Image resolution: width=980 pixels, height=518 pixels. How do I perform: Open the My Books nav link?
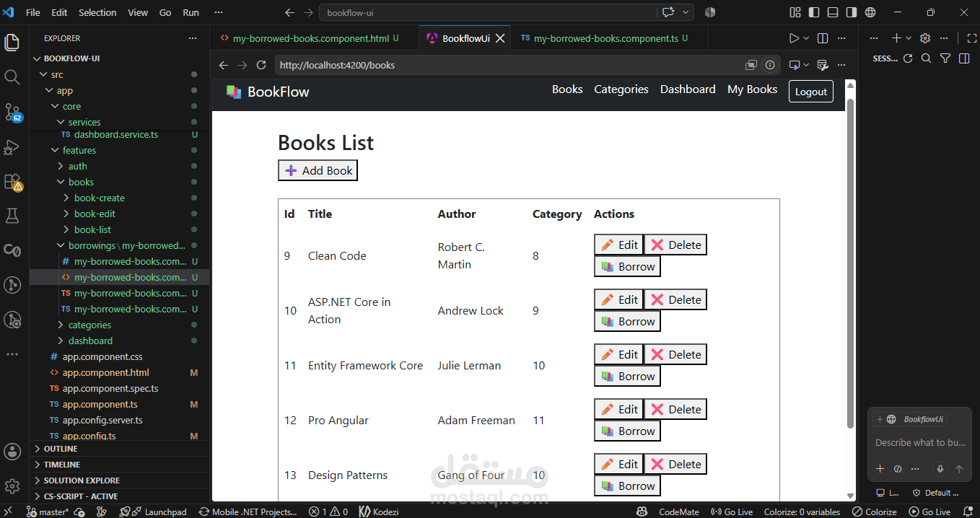(x=752, y=89)
